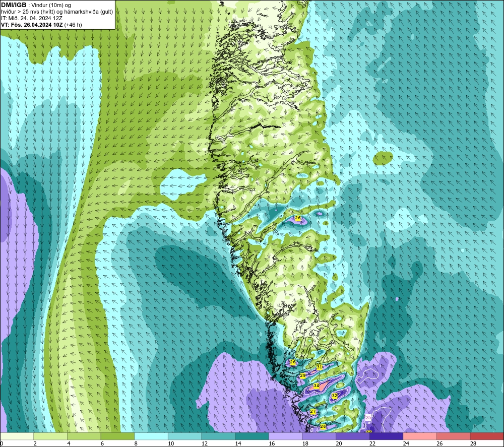The width and height of the screenshot is (504, 447).
Task: Click the 'Vindur (10m) og' header text
Action: pos(51,5)
